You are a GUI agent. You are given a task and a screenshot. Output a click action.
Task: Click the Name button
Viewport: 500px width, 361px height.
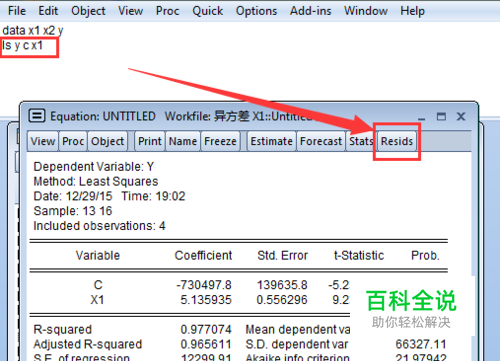(183, 141)
